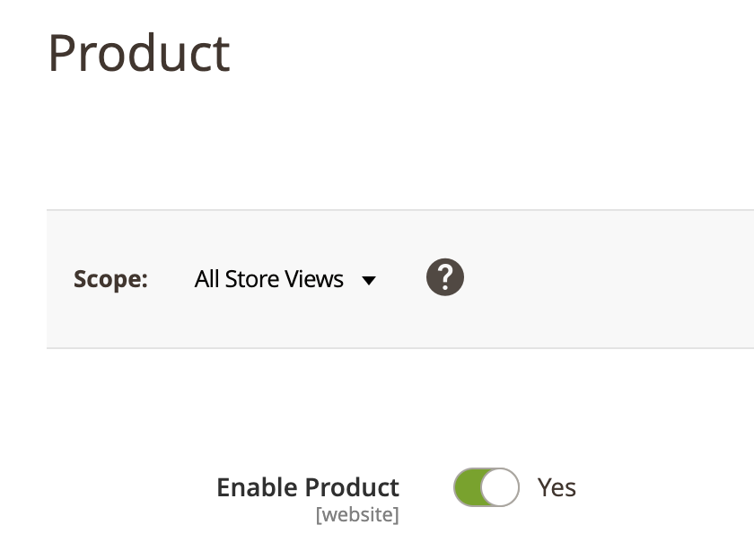Open scope help tooltip icon
The width and height of the screenshot is (754, 560).
[445, 278]
